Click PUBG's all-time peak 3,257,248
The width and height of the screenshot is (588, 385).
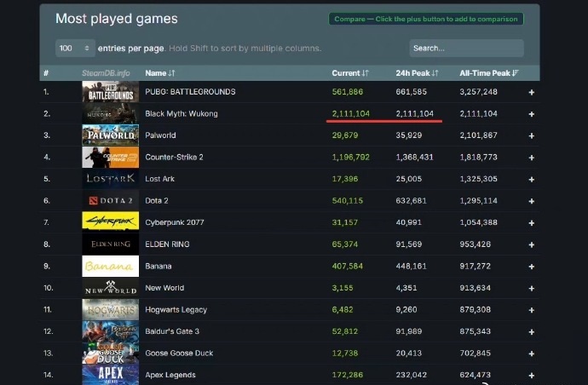(479, 92)
